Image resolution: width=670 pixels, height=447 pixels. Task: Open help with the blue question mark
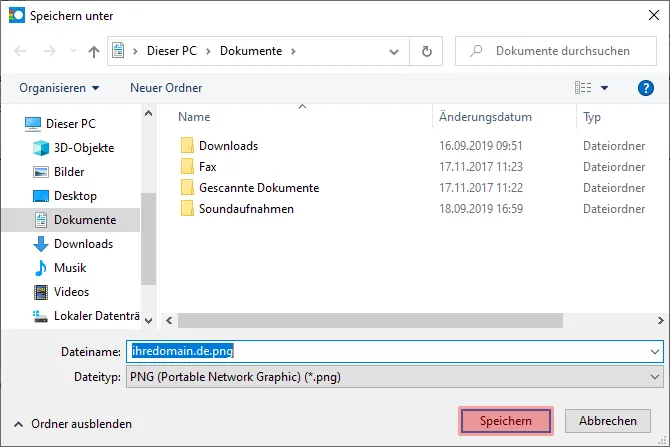point(645,88)
